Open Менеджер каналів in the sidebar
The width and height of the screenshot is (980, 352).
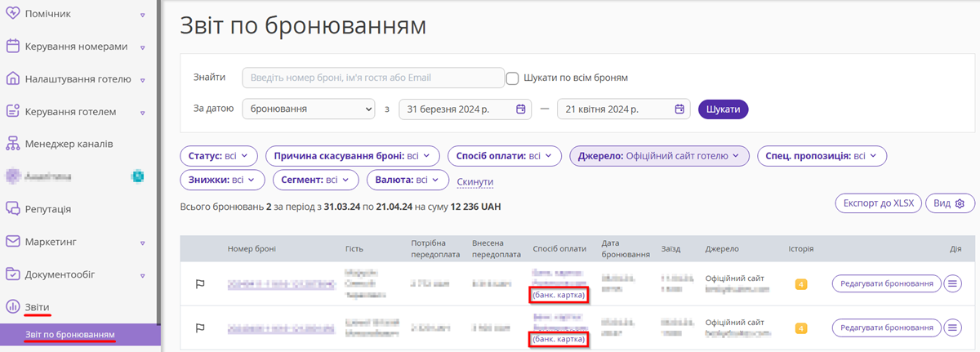(69, 144)
